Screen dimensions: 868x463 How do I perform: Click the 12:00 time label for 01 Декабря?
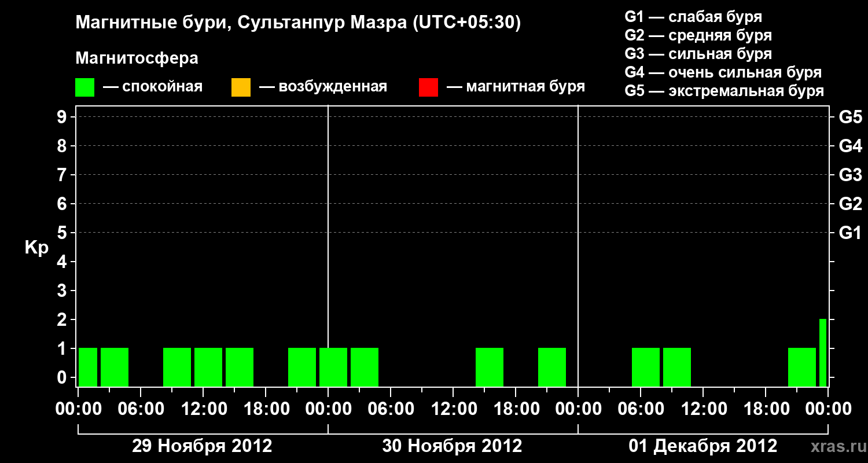[703, 409]
